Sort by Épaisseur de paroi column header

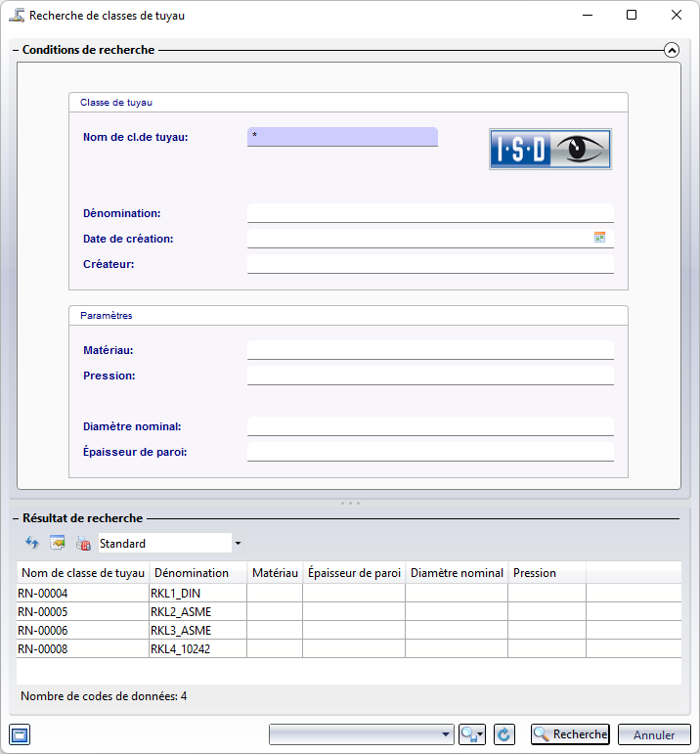coord(354,573)
